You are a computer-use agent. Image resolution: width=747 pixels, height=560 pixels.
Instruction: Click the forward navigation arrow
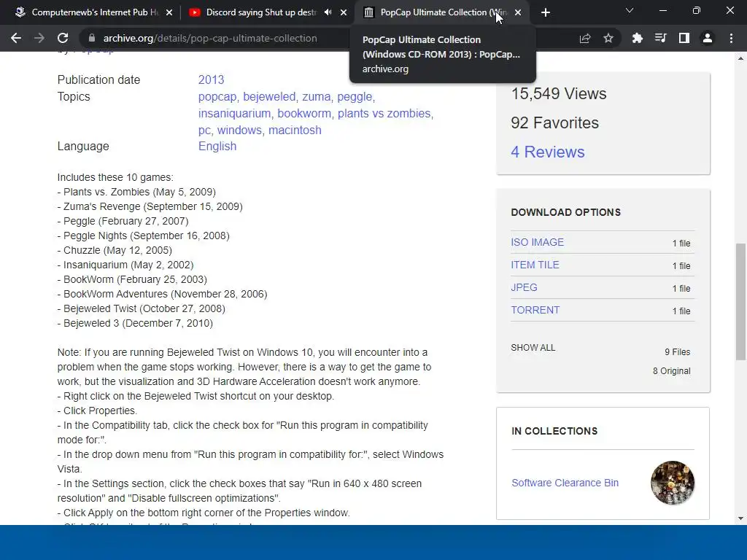point(39,38)
